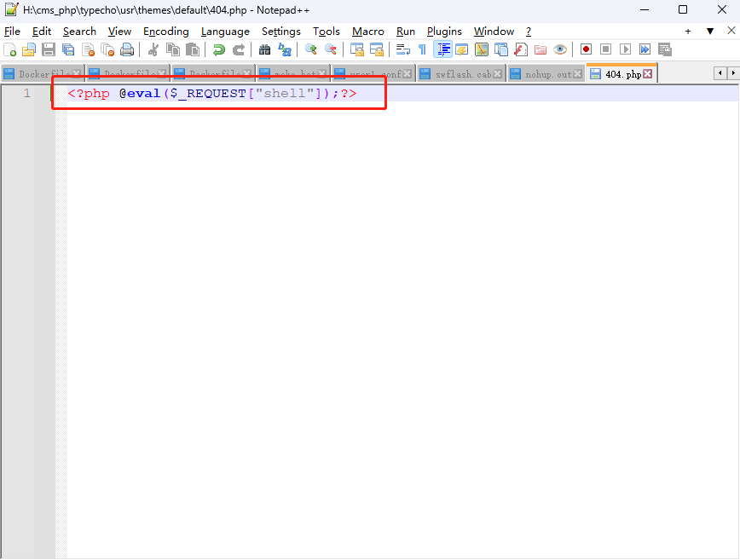Open the View menu
This screenshot has height=560, width=740.
pos(119,32)
